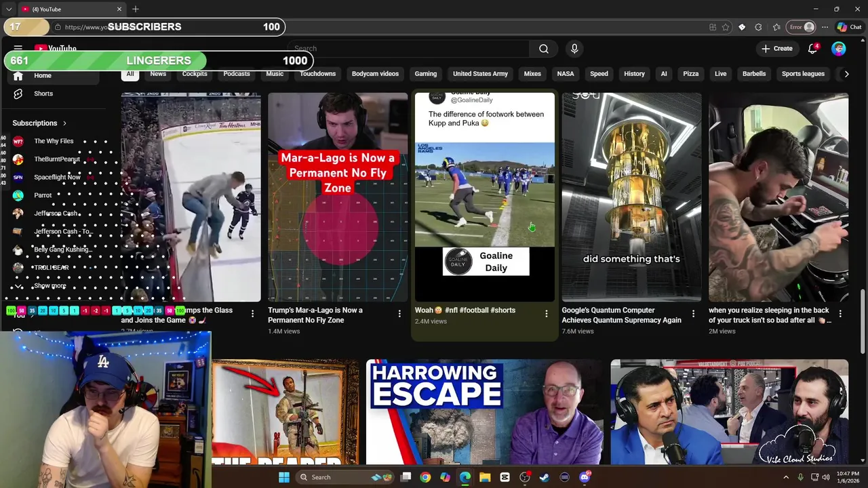The image size is (868, 488).
Task: Select the Gaming filter chip
Action: pos(426,74)
